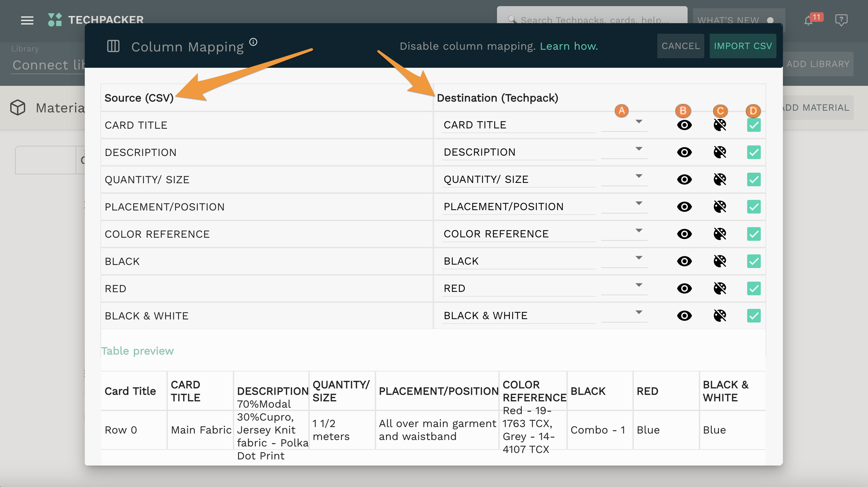Click the palette icon for BLACK row
The height and width of the screenshot is (487, 868).
coord(720,261)
